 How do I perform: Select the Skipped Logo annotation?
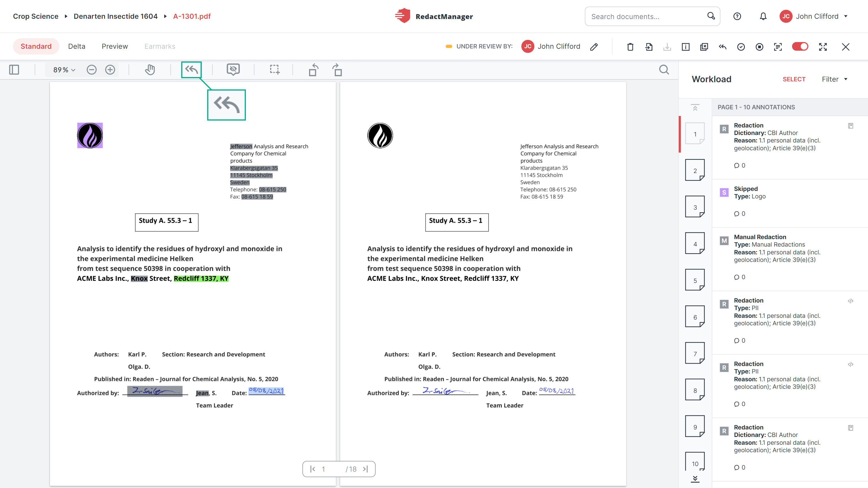tap(790, 203)
